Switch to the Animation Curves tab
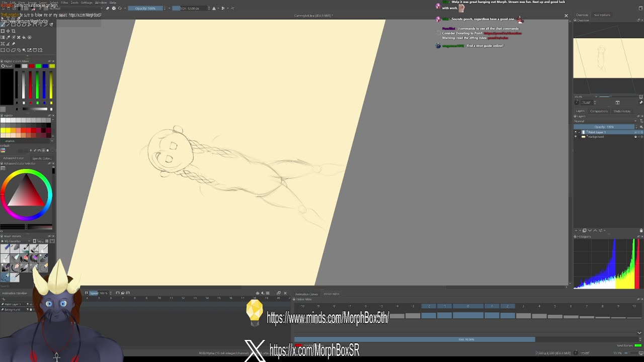 pos(306,294)
